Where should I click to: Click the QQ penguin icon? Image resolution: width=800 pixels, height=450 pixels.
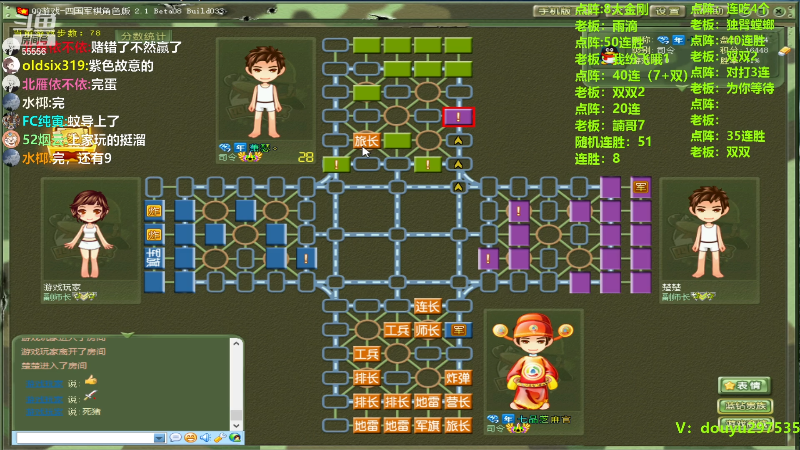click(x=608, y=55)
